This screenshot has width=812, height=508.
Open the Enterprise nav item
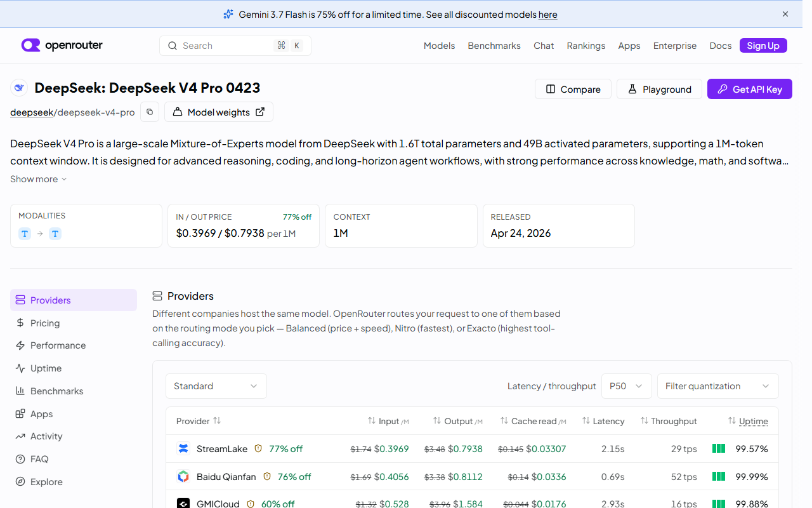(x=674, y=46)
